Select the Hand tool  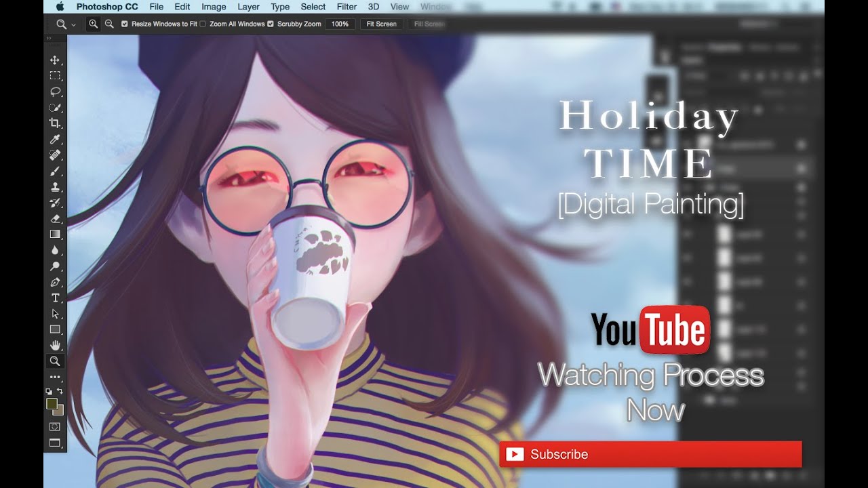(x=55, y=345)
